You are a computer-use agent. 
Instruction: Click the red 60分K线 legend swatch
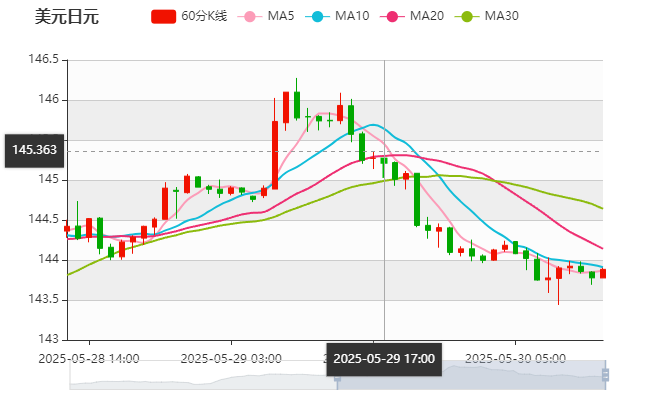point(163,17)
